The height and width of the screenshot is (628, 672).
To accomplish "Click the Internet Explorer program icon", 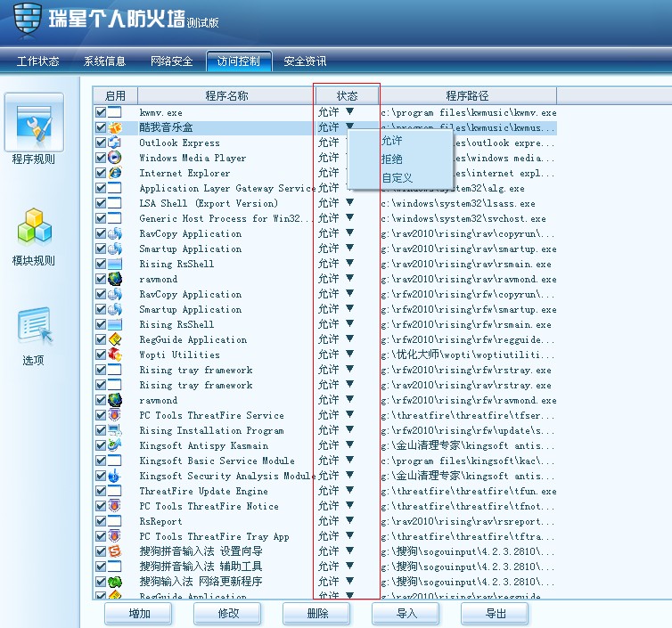I will (x=114, y=173).
